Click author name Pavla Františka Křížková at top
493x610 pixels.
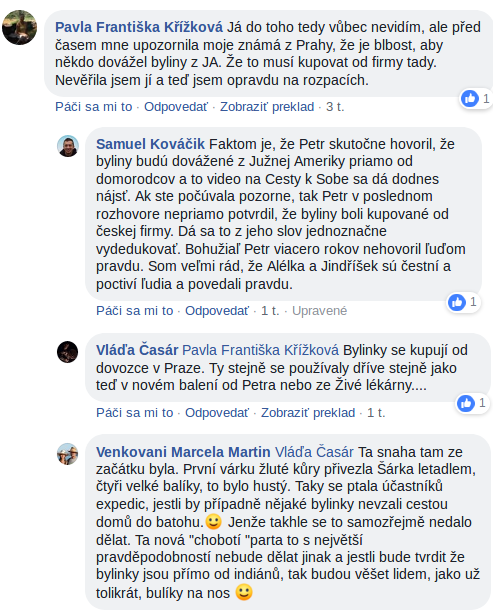[x=139, y=27]
